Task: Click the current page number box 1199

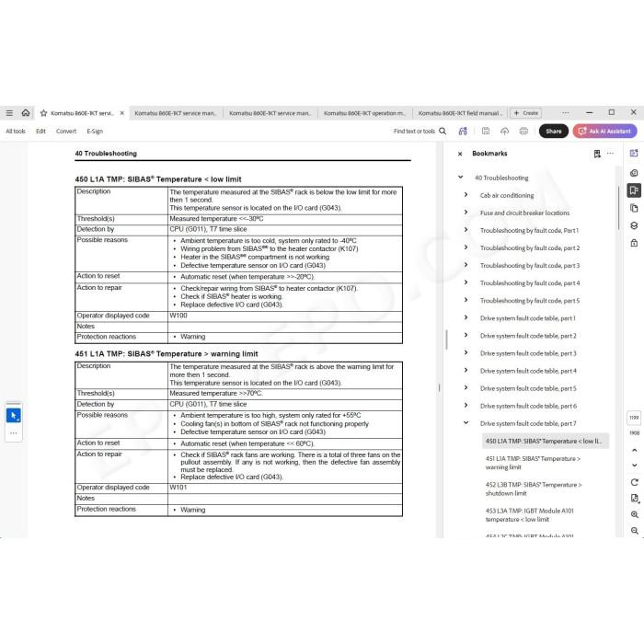Action: pos(634,418)
